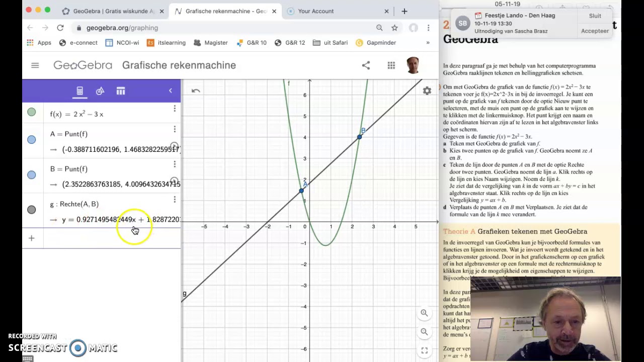Open the NCOI-wi bookmark
The image size is (644, 362).
122,43
